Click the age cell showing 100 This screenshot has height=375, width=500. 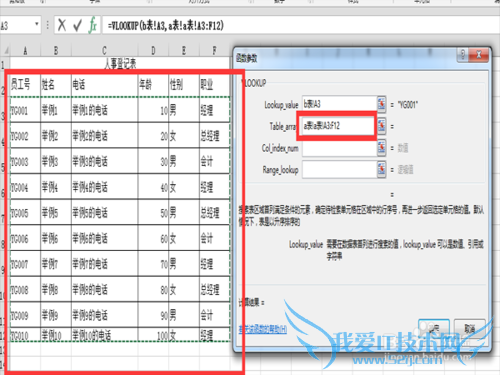(x=153, y=335)
